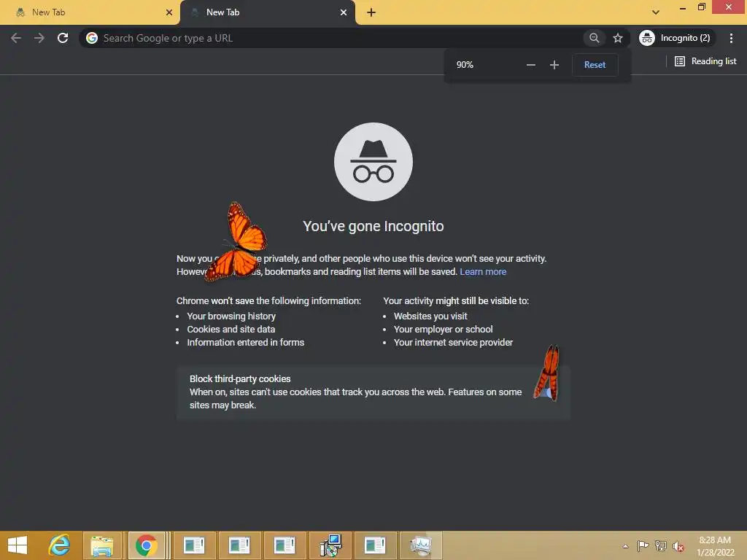Open Chrome three-dot menu
747x560 pixels.
click(x=731, y=38)
